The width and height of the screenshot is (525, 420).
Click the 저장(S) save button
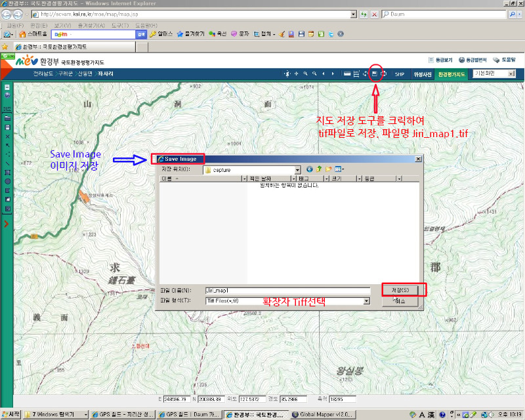click(400, 289)
